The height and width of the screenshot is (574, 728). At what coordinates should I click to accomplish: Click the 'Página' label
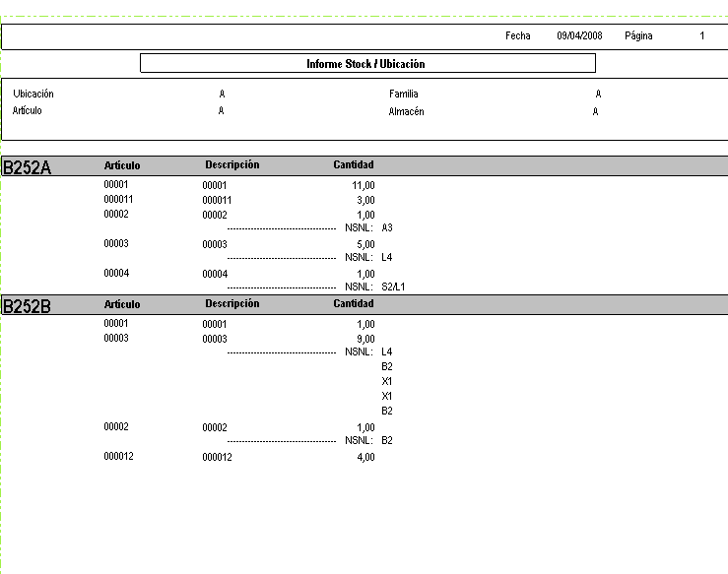pyautogui.click(x=638, y=36)
